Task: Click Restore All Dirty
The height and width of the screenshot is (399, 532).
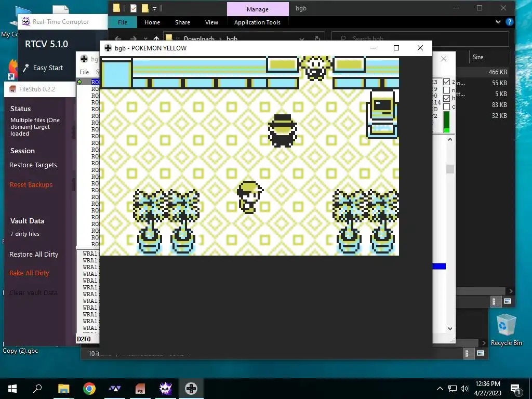Action: [34, 255]
